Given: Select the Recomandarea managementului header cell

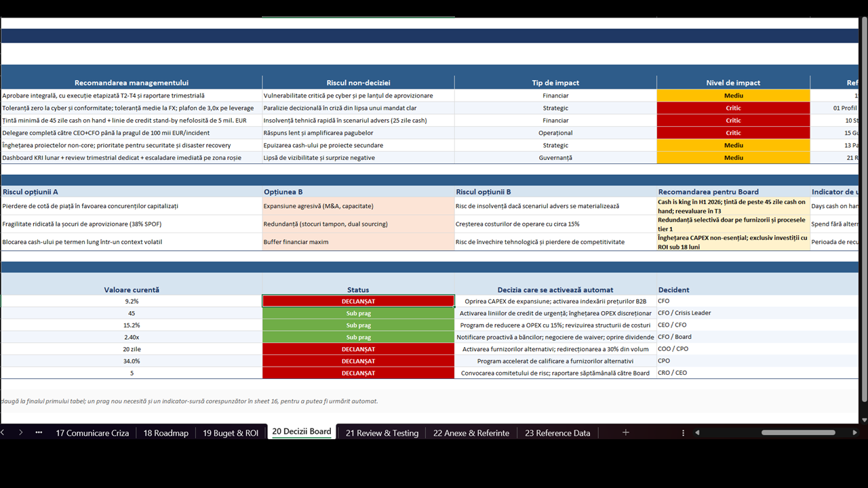Looking at the screenshot, I should click(132, 83).
